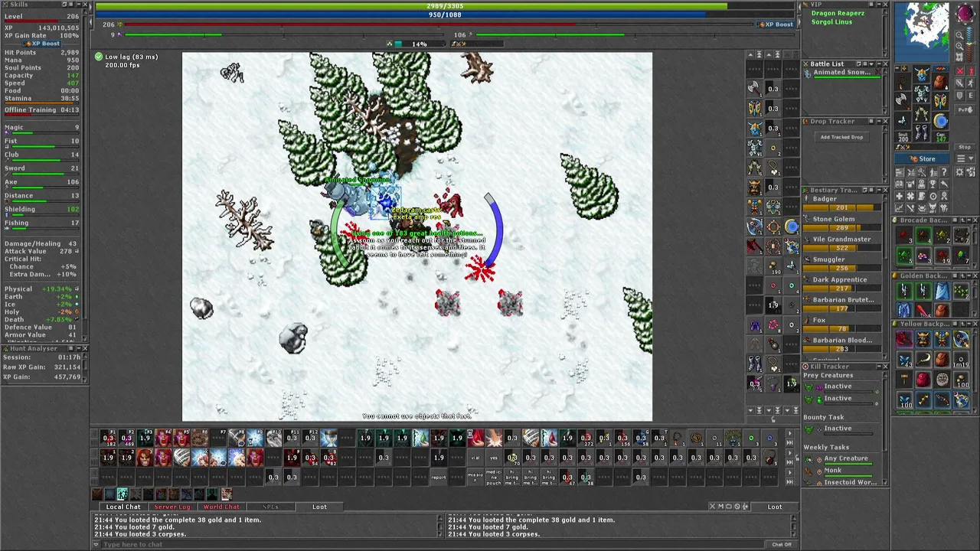Image resolution: width=980 pixels, height=551 pixels.
Task: Click Dragon Reaperz in VIP list
Action: (838, 13)
